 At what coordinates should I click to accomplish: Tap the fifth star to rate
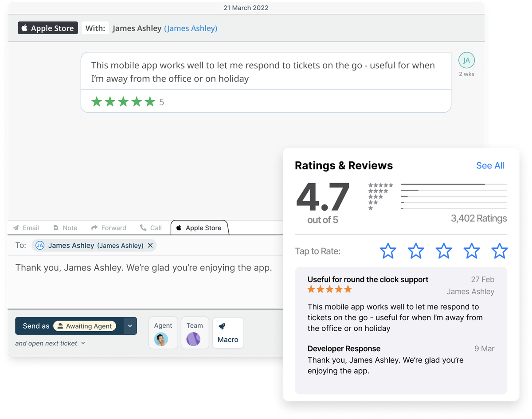(500, 251)
